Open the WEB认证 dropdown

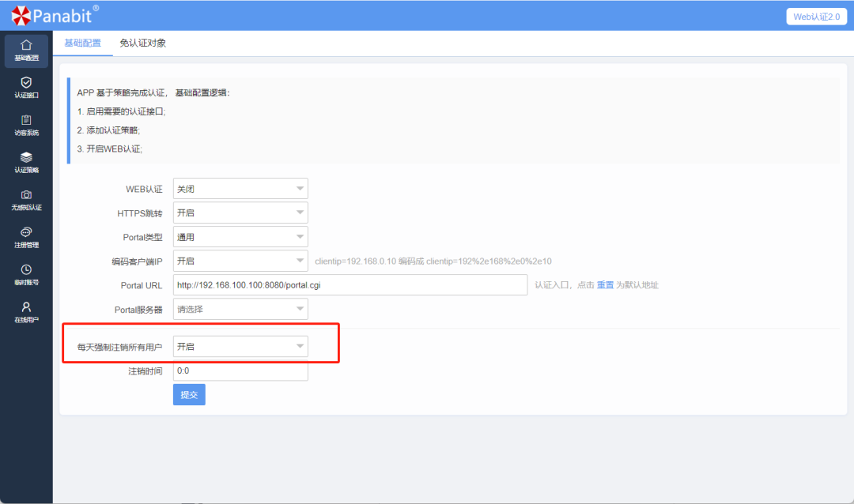tap(240, 188)
